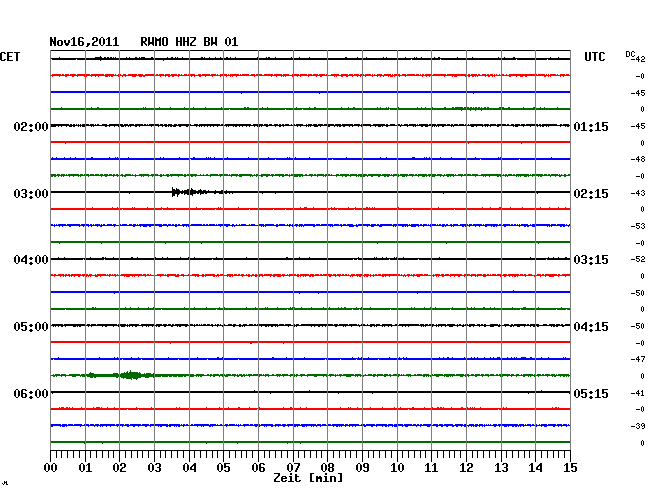The image size is (650, 494).
Task: Click the DC offset value -42
Action: click(x=638, y=59)
